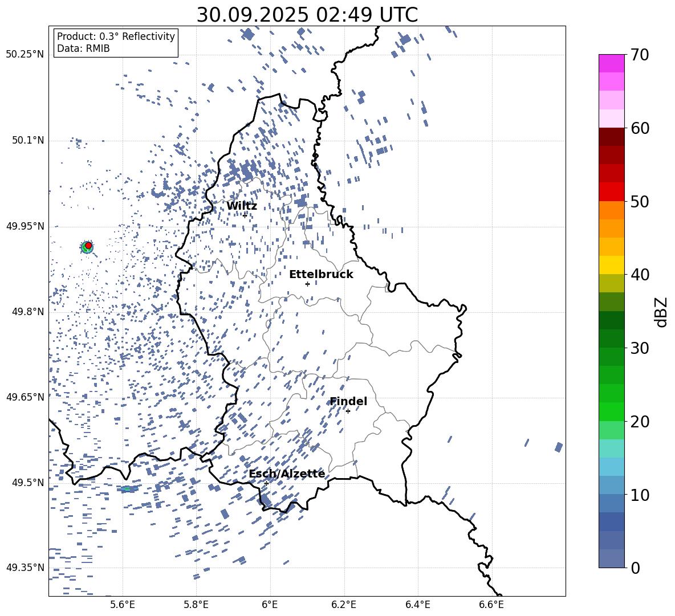Click the colorbar tick label 0

635,568
